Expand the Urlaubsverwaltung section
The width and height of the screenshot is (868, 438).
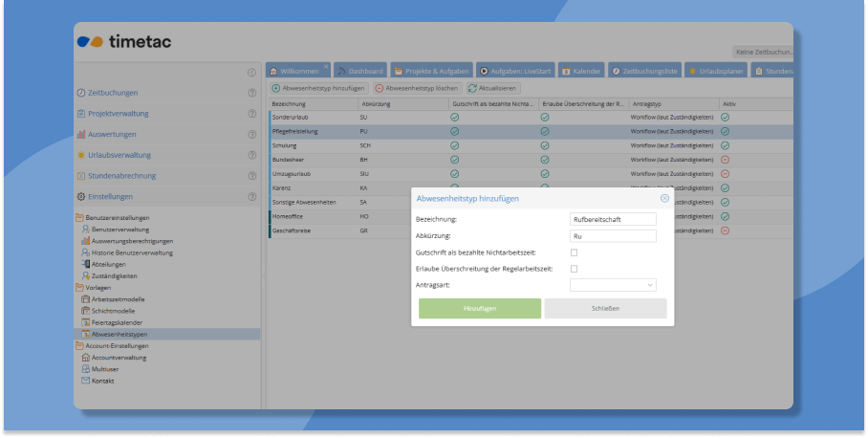119,155
